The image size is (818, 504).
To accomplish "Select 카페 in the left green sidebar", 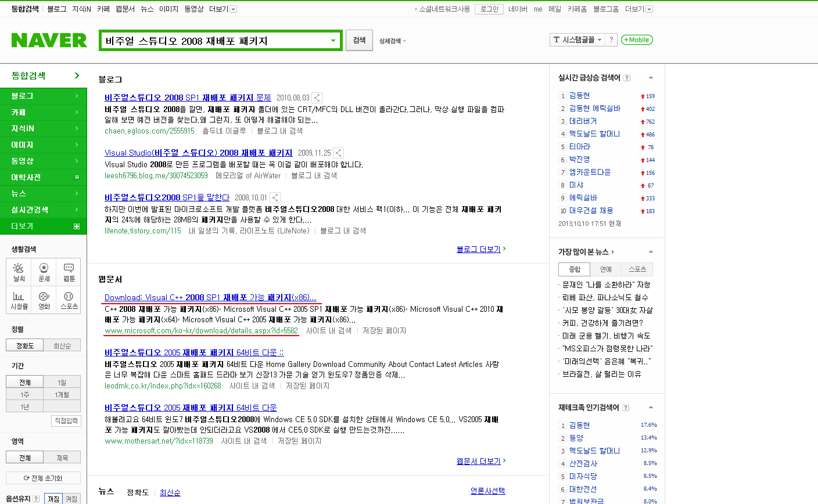I will click(44, 112).
